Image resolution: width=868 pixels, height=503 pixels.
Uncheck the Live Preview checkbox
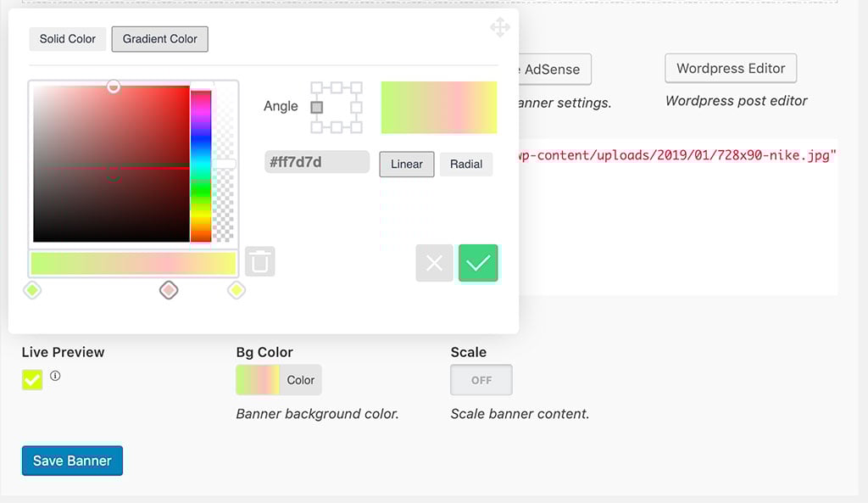point(32,380)
